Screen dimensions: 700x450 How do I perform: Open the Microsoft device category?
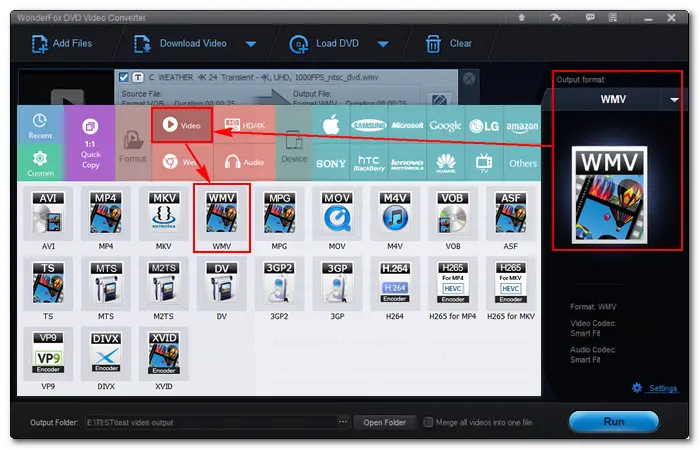pyautogui.click(x=407, y=125)
